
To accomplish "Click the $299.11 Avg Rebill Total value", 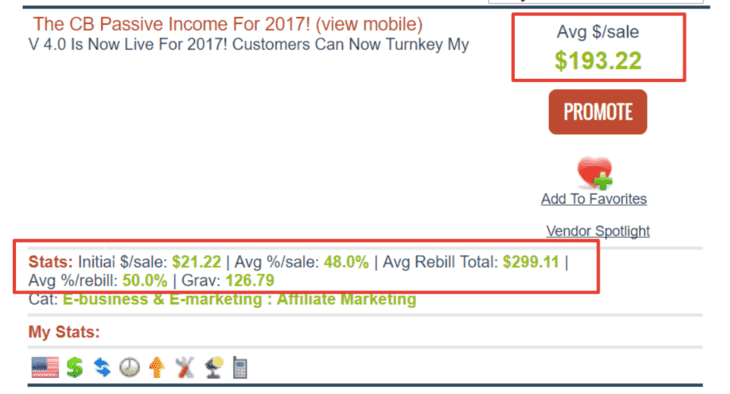I will (531, 262).
